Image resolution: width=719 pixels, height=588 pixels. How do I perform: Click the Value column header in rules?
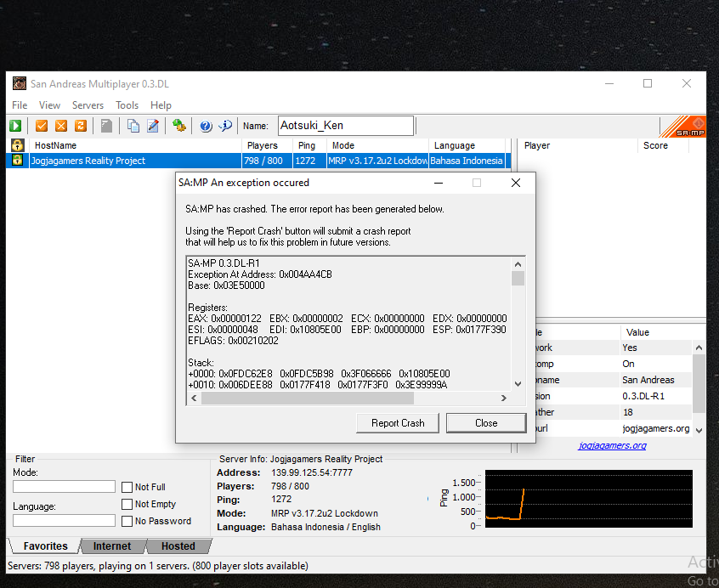[x=656, y=332]
